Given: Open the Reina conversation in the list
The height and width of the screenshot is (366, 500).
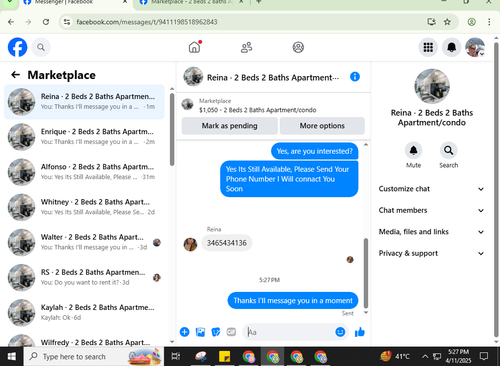Looking at the screenshot, I should coord(84,102).
